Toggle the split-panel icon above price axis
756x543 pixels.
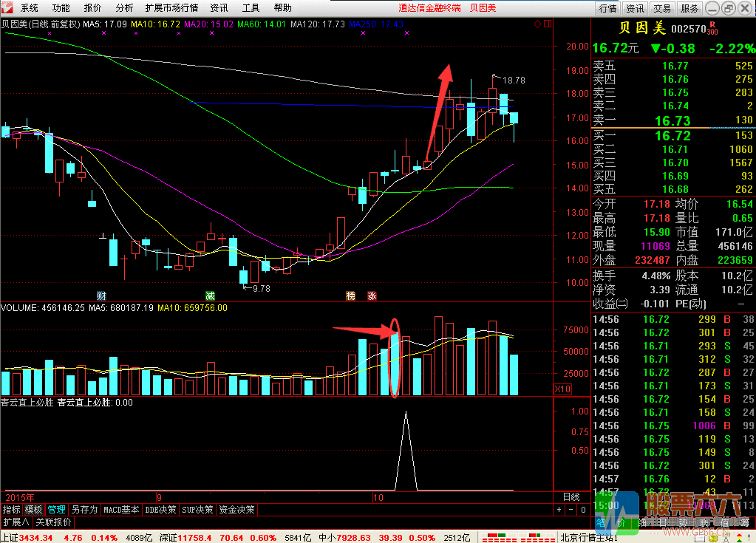coord(548,24)
